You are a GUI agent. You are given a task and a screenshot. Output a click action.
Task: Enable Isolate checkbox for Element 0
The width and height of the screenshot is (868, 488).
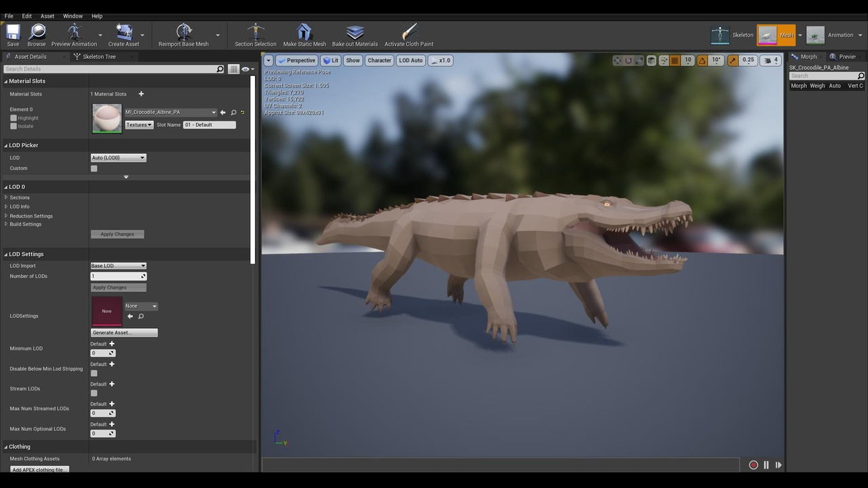point(13,126)
